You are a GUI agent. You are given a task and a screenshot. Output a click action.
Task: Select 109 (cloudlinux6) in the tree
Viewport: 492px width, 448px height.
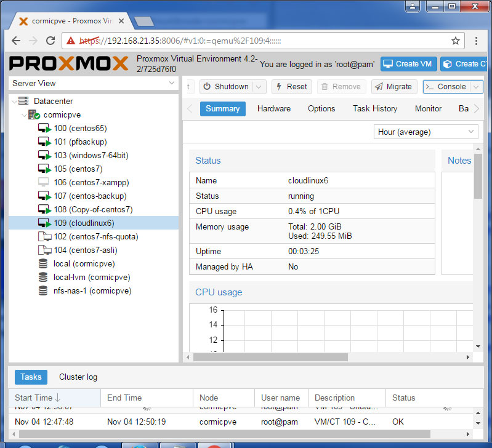click(x=94, y=223)
